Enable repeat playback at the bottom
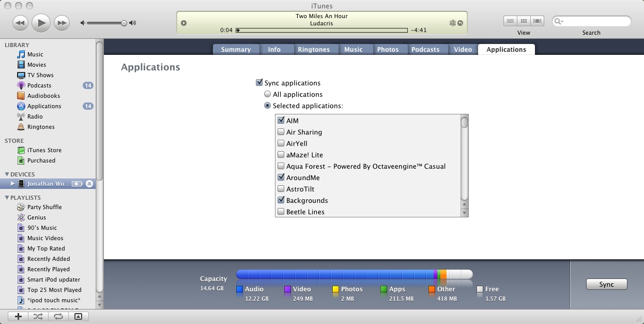 58,316
